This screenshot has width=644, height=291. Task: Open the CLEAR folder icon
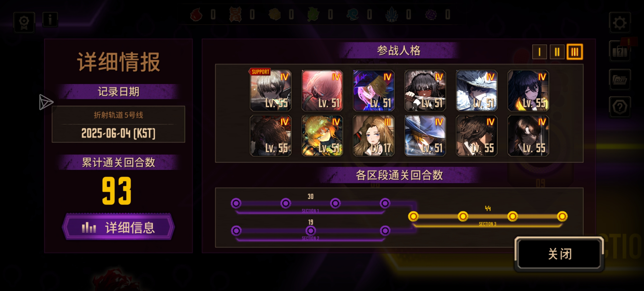point(620,80)
